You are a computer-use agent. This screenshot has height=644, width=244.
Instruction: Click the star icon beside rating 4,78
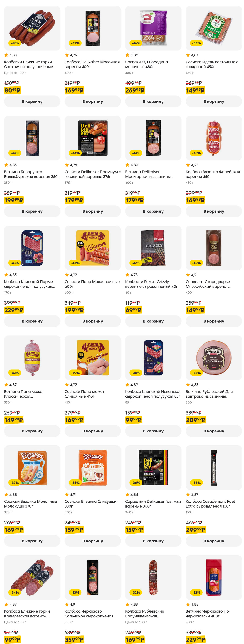coord(127,275)
